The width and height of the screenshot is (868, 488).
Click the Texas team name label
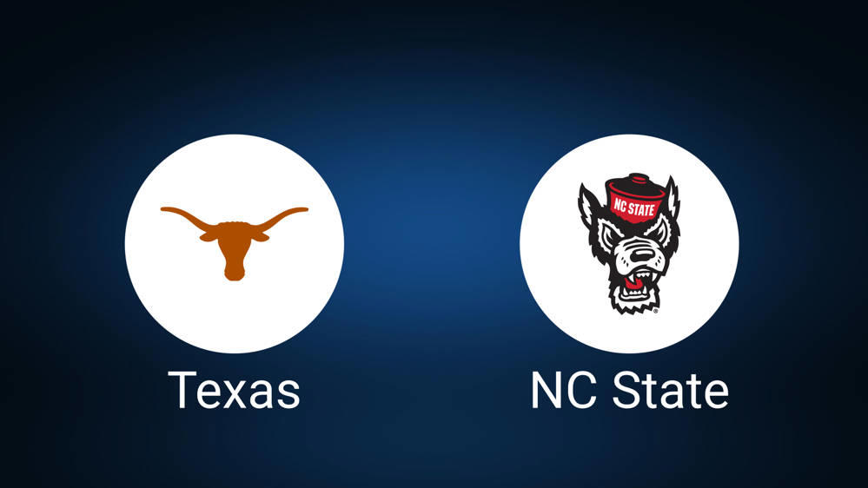tap(234, 390)
